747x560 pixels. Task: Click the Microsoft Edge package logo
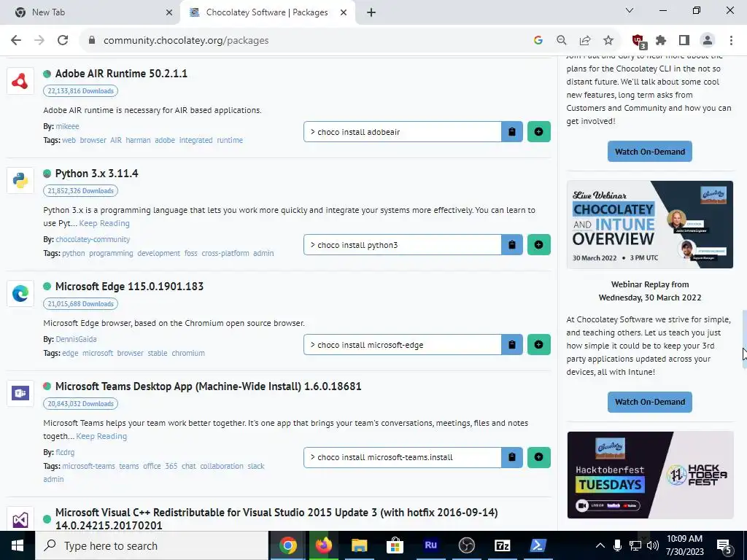(20, 293)
